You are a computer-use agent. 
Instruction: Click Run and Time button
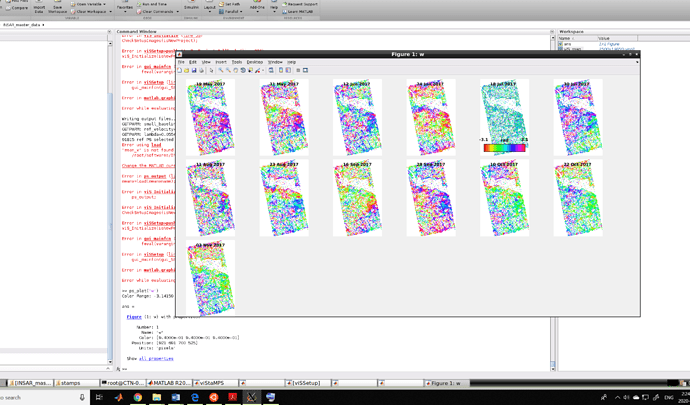[151, 4]
